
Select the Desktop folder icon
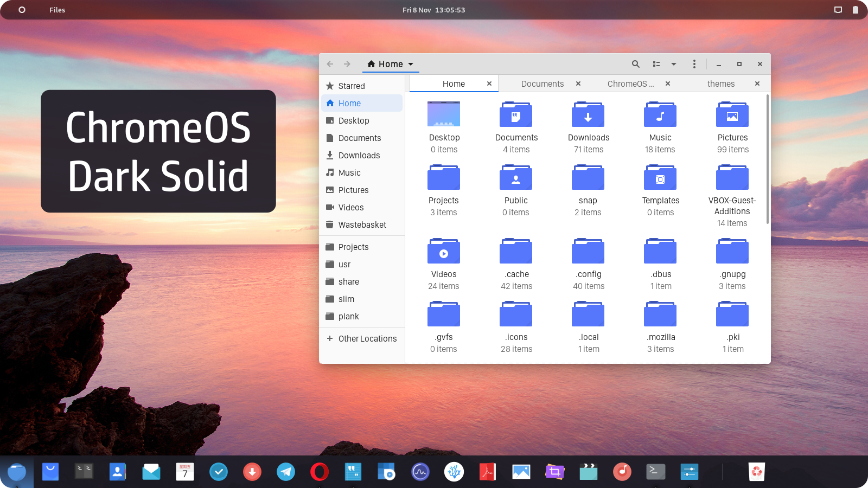click(x=444, y=114)
